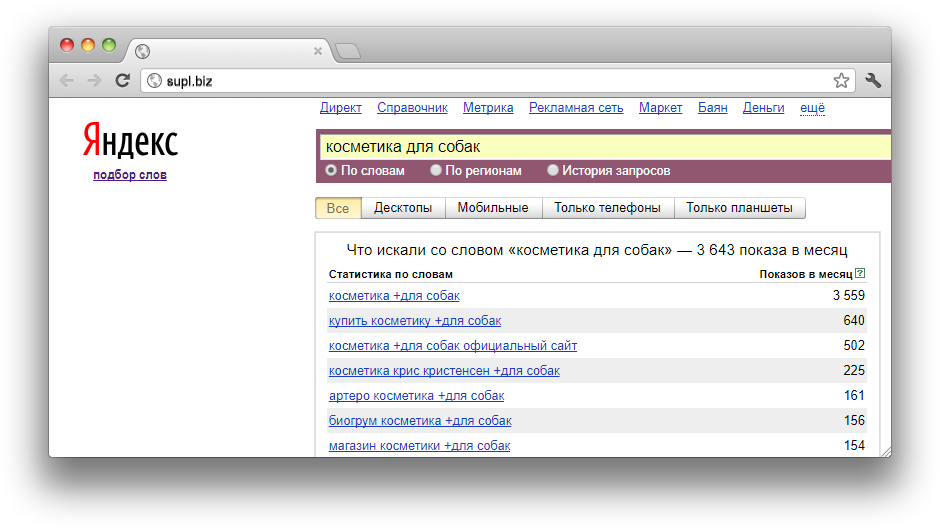Open the Метрика link
The width and height of the screenshot is (940, 528).
(488, 108)
